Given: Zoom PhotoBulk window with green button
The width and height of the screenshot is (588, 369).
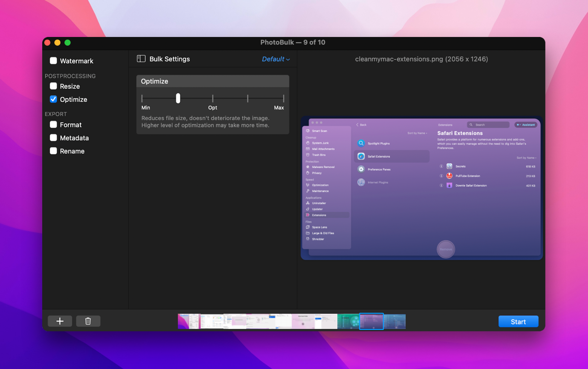Looking at the screenshot, I should (67, 43).
